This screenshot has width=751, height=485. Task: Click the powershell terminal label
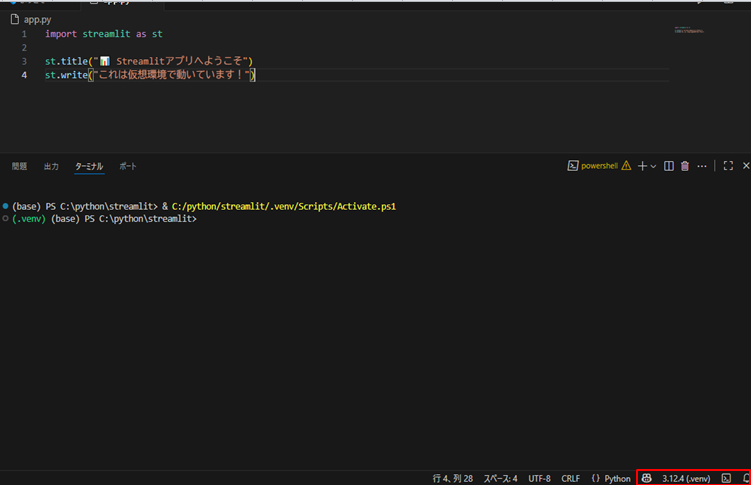pos(600,166)
